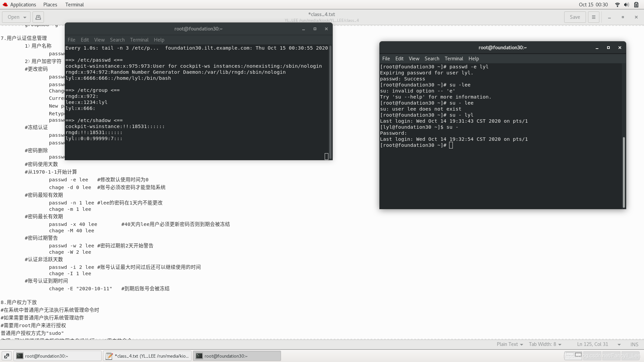The width and height of the screenshot is (644, 362).
Task: Click workspace switcher icon in taskbar
Action: 7,356
